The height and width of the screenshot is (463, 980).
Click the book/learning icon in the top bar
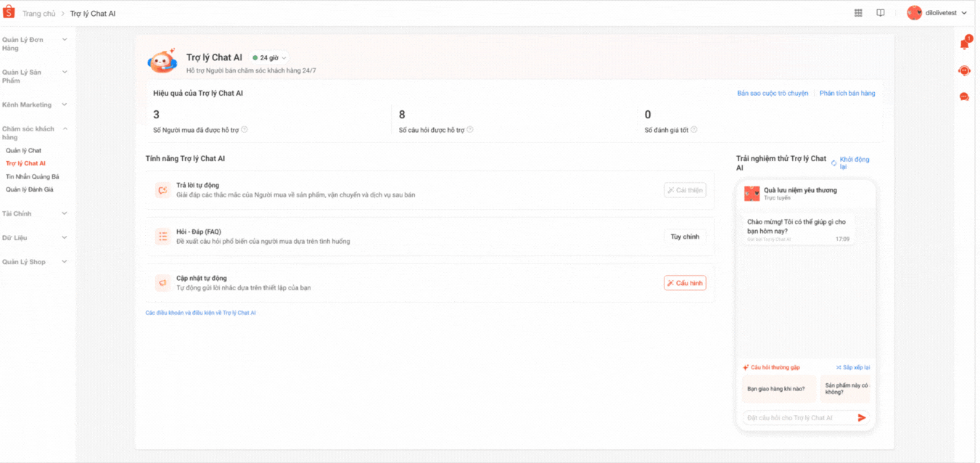[880, 12]
